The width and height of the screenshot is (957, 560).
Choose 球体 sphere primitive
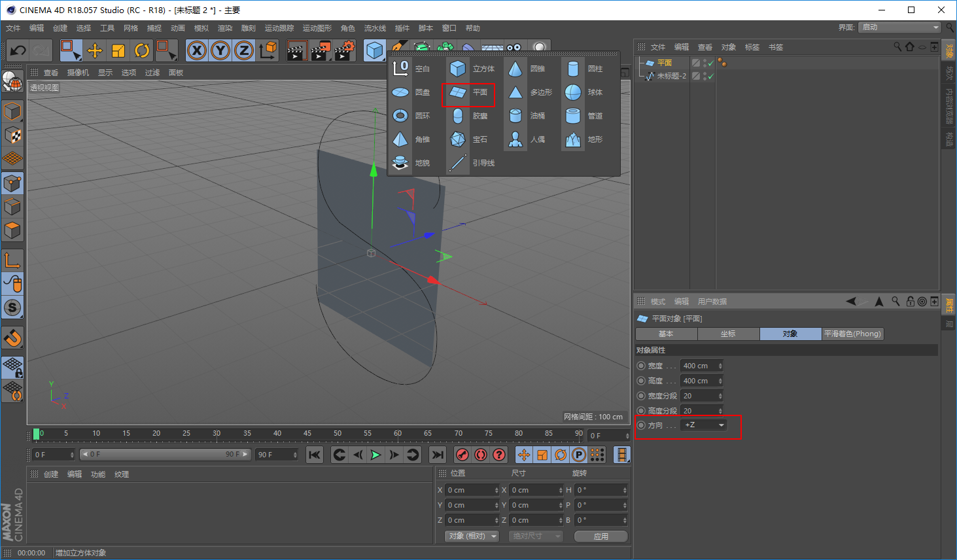pos(584,92)
